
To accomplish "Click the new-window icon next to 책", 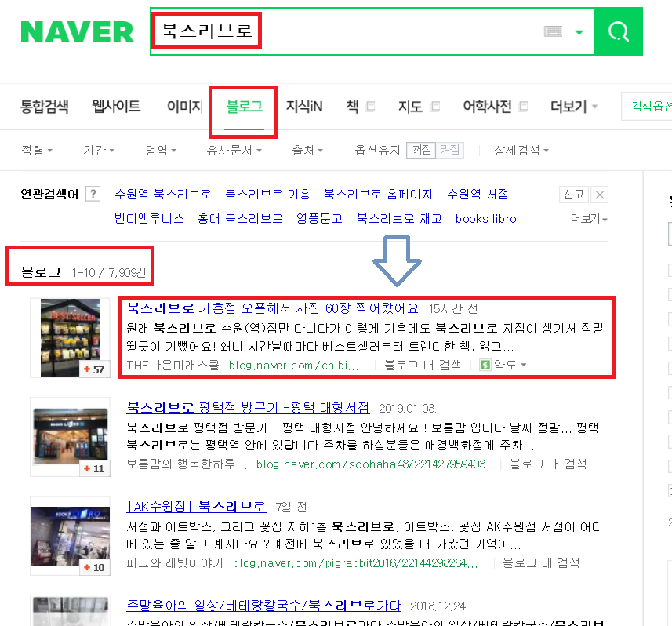I will [370, 107].
